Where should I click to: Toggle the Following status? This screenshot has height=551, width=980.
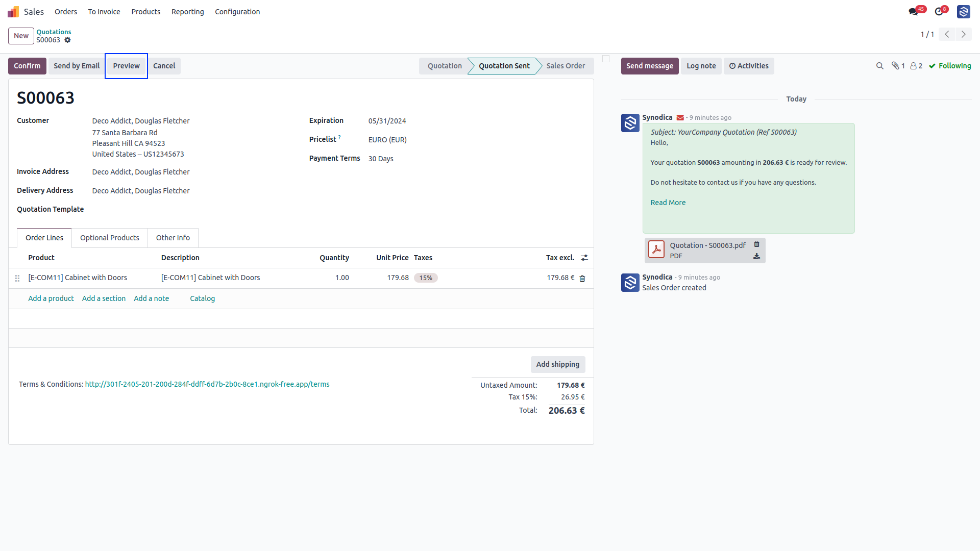(x=950, y=66)
